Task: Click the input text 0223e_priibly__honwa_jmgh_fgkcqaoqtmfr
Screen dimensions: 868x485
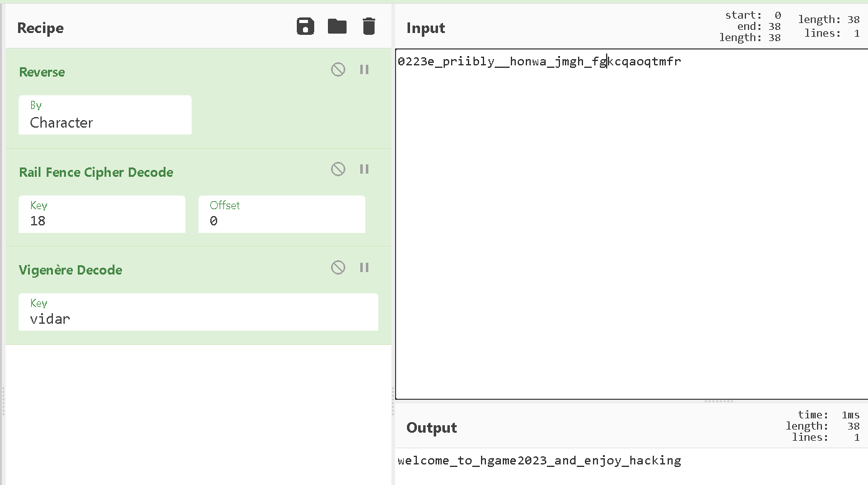Action: tap(539, 62)
